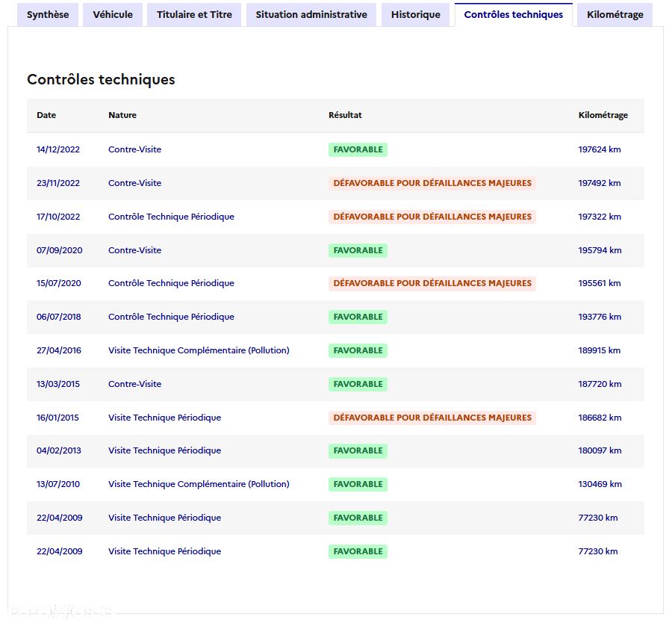The width and height of the screenshot is (672, 626).
Task: Click the Nature column header
Action: 122,115
